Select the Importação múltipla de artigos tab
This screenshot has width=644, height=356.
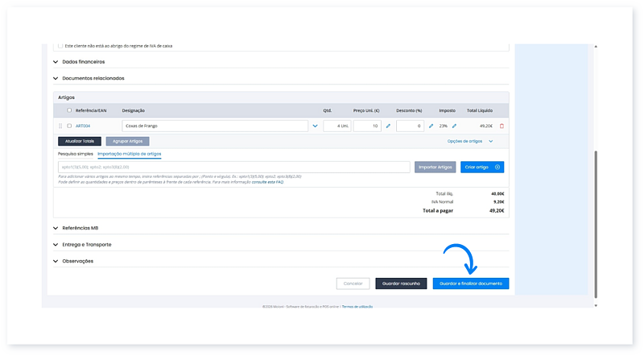tap(129, 153)
